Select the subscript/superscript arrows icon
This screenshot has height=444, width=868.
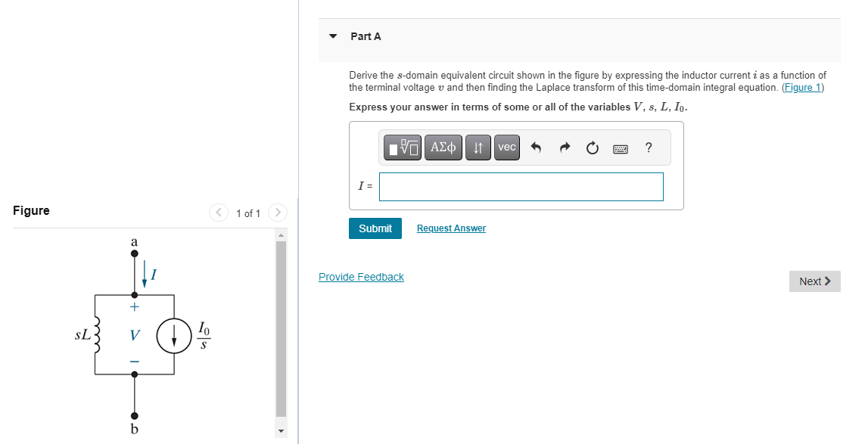pos(478,147)
